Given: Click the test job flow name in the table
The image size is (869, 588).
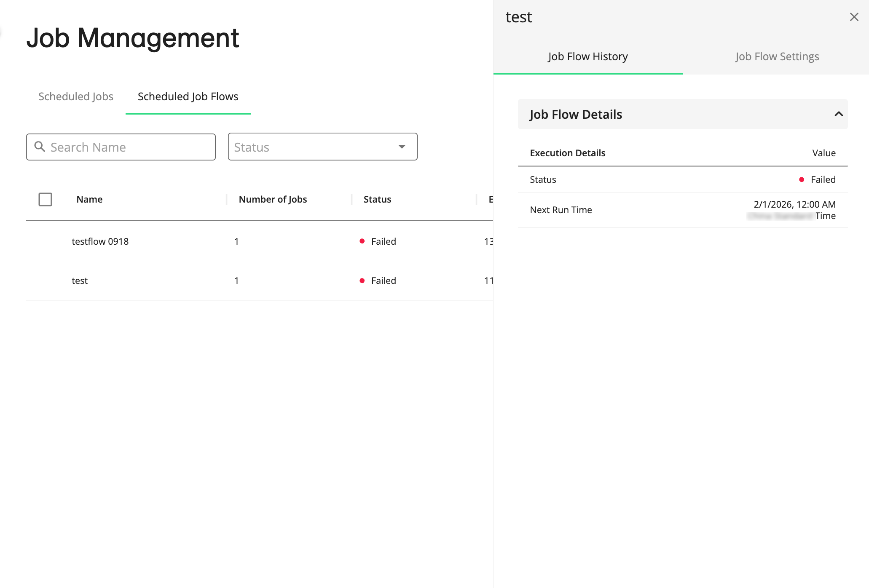Looking at the screenshot, I should 79,281.
